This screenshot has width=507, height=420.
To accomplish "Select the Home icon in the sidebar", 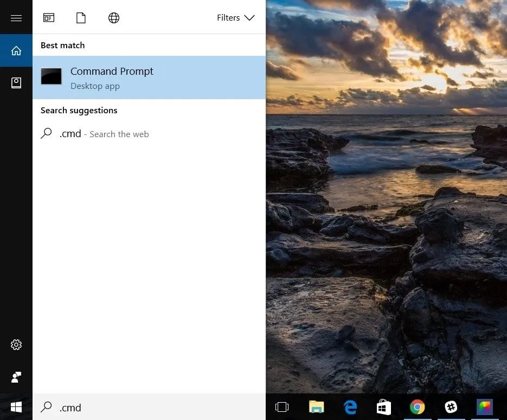I will tap(16, 50).
